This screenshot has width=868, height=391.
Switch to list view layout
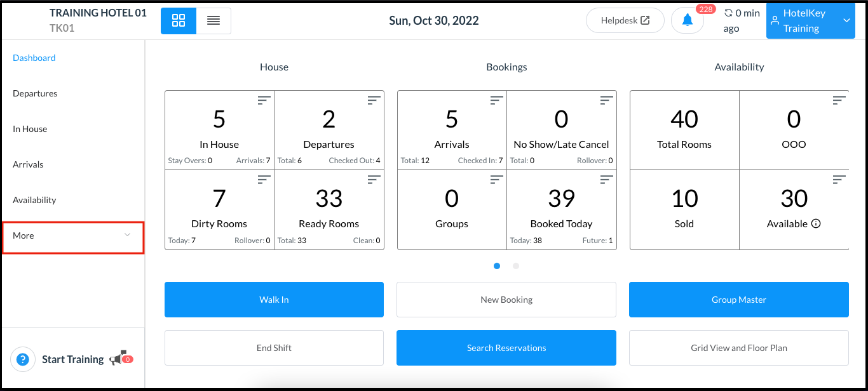pyautogui.click(x=214, y=20)
